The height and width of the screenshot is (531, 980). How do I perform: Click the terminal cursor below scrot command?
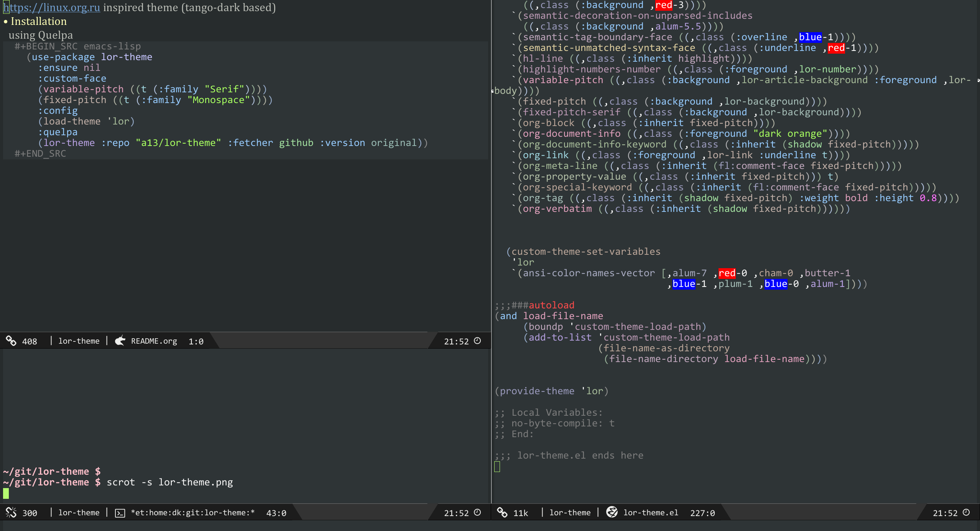click(6, 493)
